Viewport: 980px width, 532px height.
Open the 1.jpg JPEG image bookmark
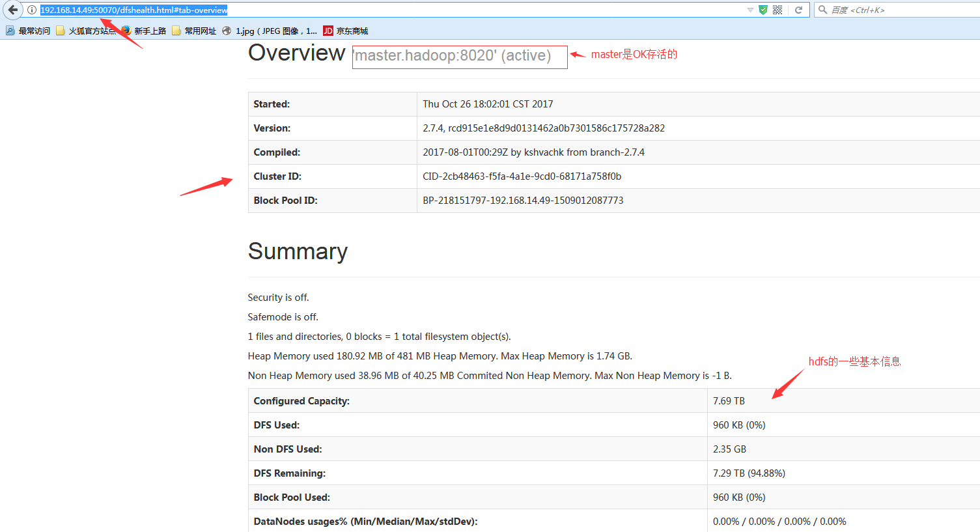270,31
